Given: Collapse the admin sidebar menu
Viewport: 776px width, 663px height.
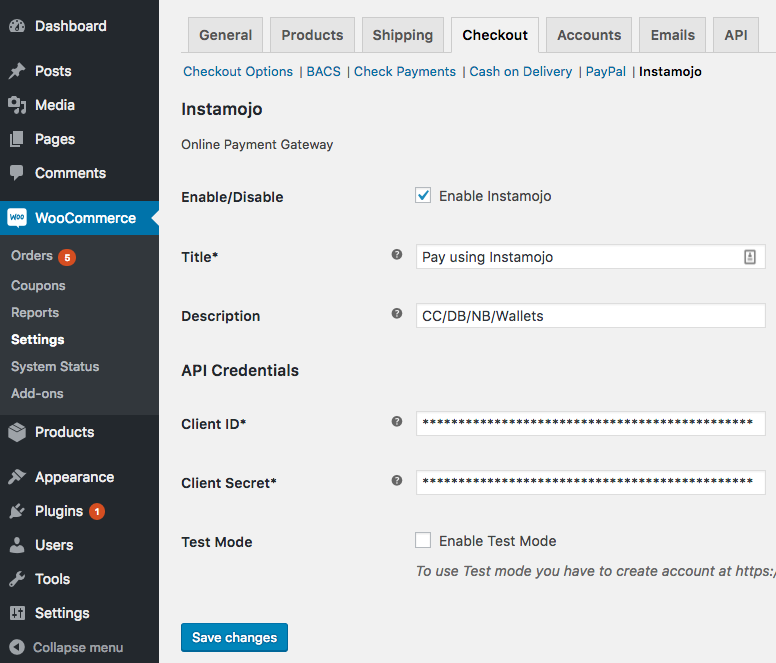Looking at the screenshot, I should [x=66, y=647].
